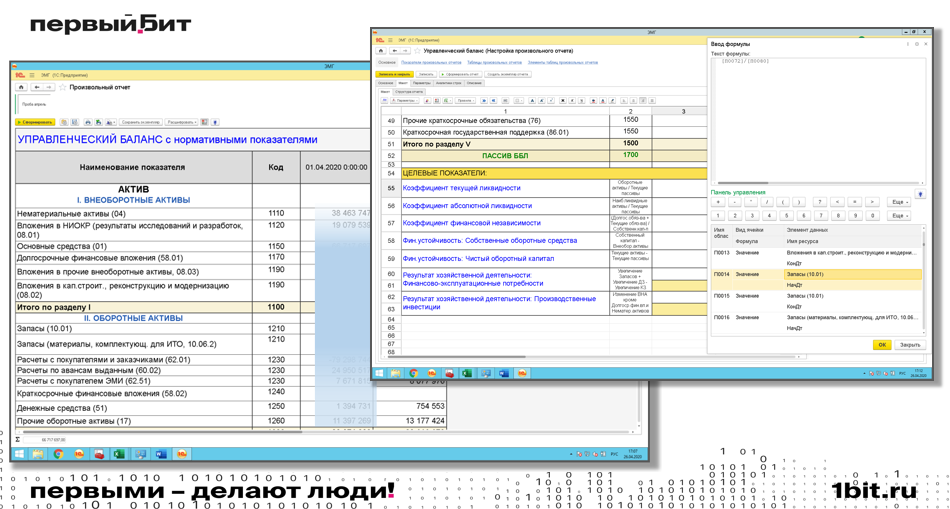
Task: Click Word icon in front window taskbar
Action: (503, 373)
